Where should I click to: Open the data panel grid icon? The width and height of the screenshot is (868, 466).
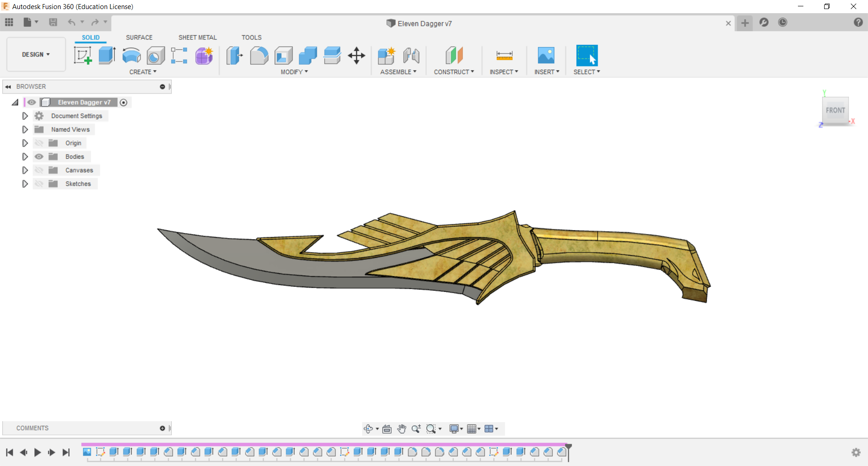pyautogui.click(x=9, y=22)
